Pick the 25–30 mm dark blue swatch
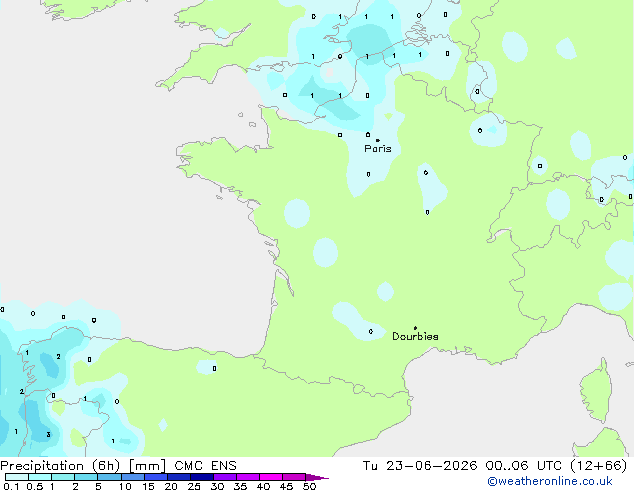This screenshot has height=490, width=634. (x=201, y=477)
